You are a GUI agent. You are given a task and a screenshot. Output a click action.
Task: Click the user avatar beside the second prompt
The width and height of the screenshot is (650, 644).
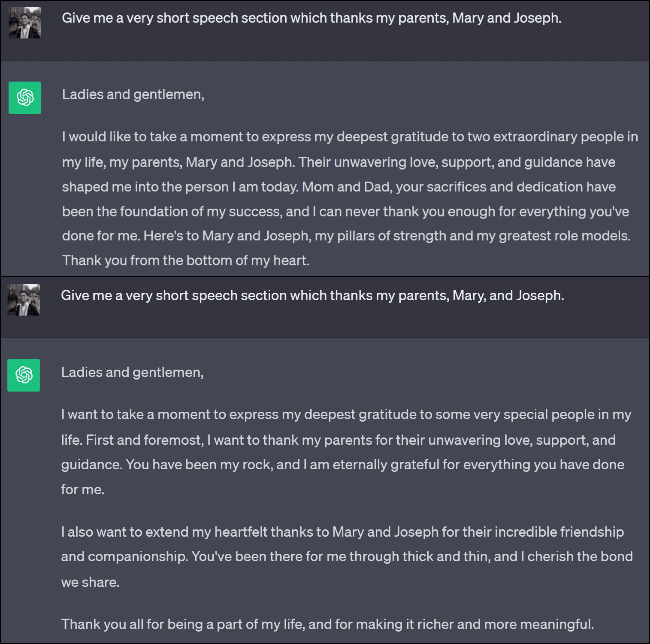(24, 300)
